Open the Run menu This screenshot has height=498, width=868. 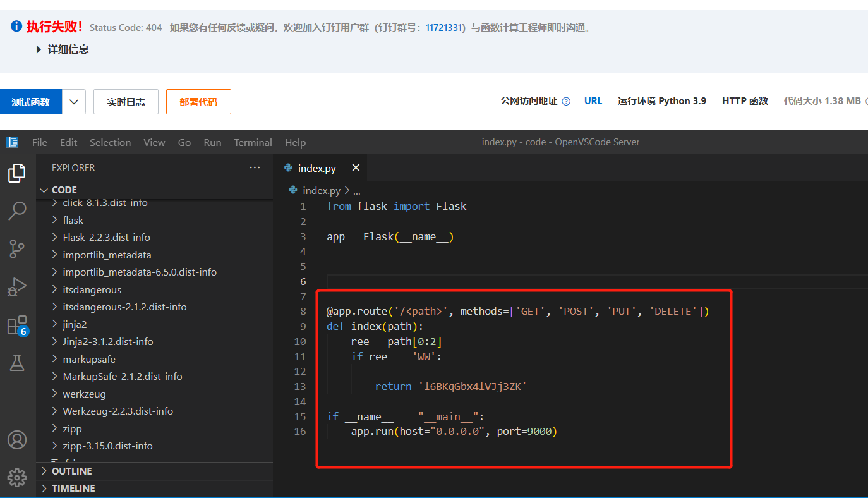pyautogui.click(x=212, y=142)
